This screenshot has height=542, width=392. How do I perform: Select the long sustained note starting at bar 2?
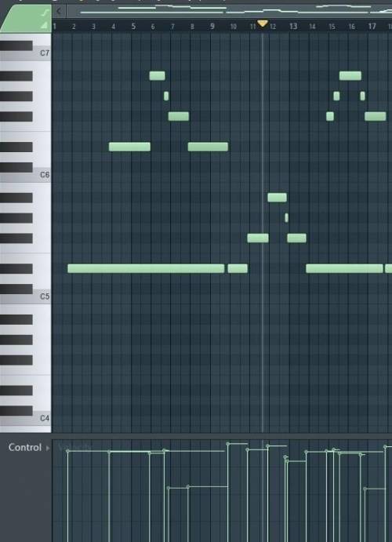tap(146, 268)
